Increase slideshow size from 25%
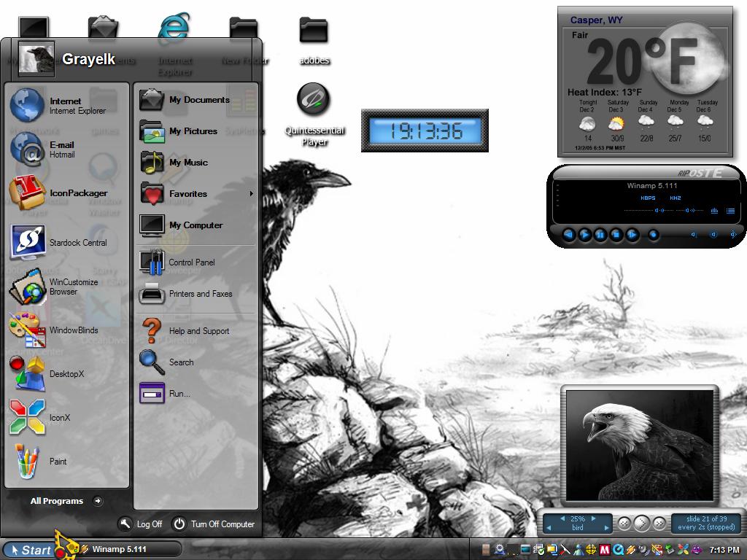Viewport: 747px width, 560px height. 594,518
